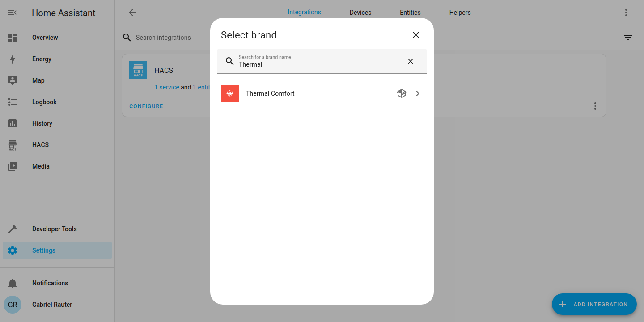Click the Thermal Comfort red logo
The image size is (644, 322).
(x=230, y=93)
